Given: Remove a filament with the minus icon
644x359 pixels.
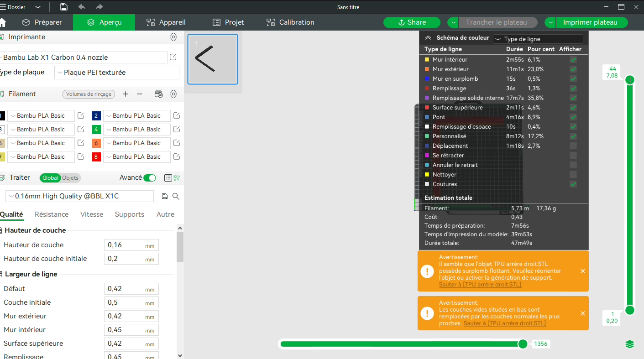Looking at the screenshot, I should point(140,94).
